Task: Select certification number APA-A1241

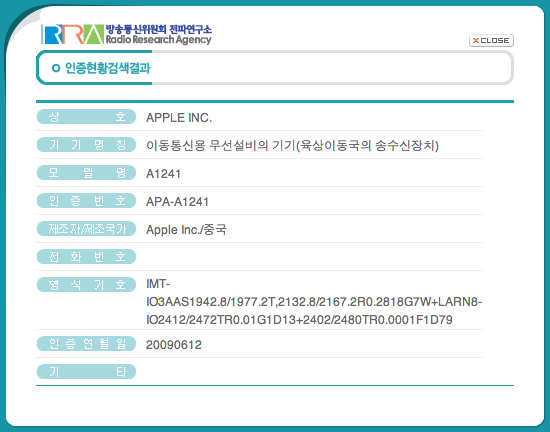Action: tap(177, 202)
